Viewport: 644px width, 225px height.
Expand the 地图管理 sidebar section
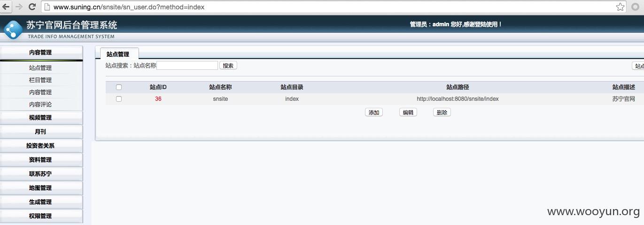[x=41, y=188]
